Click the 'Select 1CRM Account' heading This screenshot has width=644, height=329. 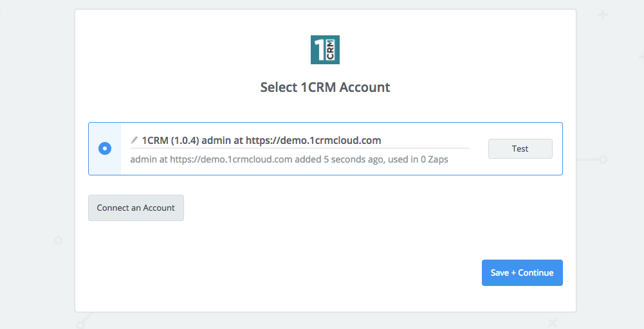(325, 87)
